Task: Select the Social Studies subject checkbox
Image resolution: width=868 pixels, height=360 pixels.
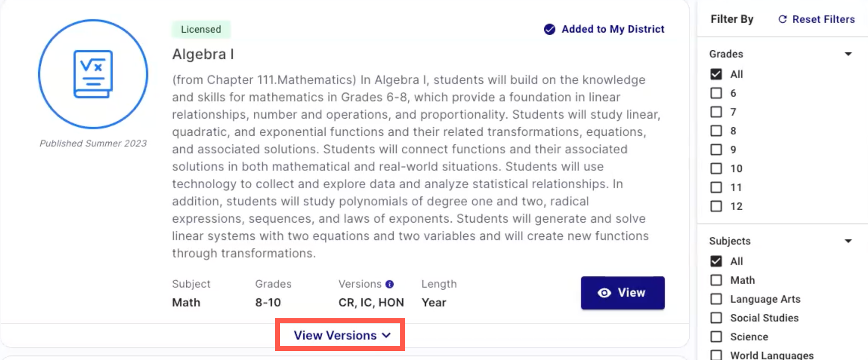Action: 716,318
